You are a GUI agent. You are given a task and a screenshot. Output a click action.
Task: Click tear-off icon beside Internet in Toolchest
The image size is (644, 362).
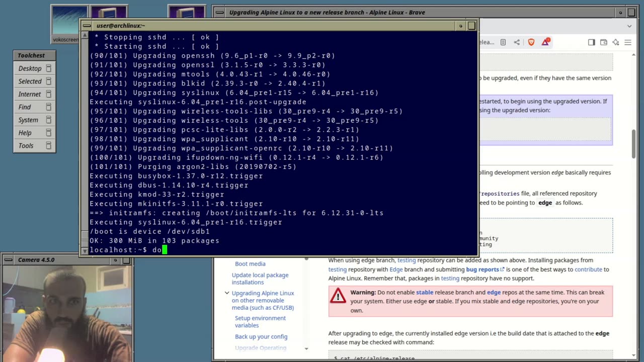tap(49, 94)
